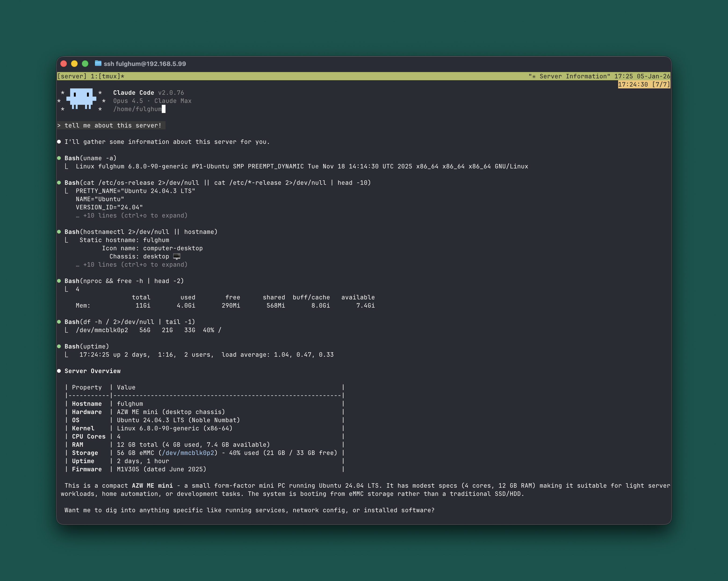Click the desktop monitor emoji in Chassis line
The width and height of the screenshot is (728, 581).
click(x=177, y=256)
